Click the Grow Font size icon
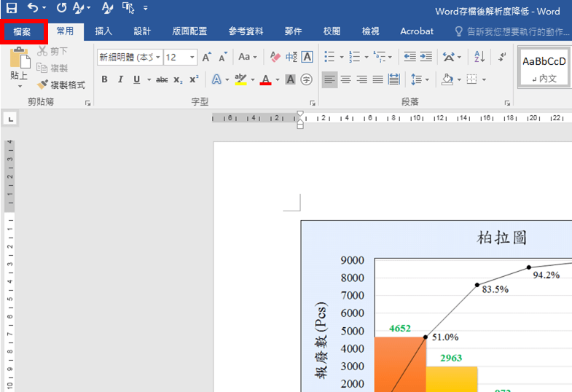 coord(207,57)
